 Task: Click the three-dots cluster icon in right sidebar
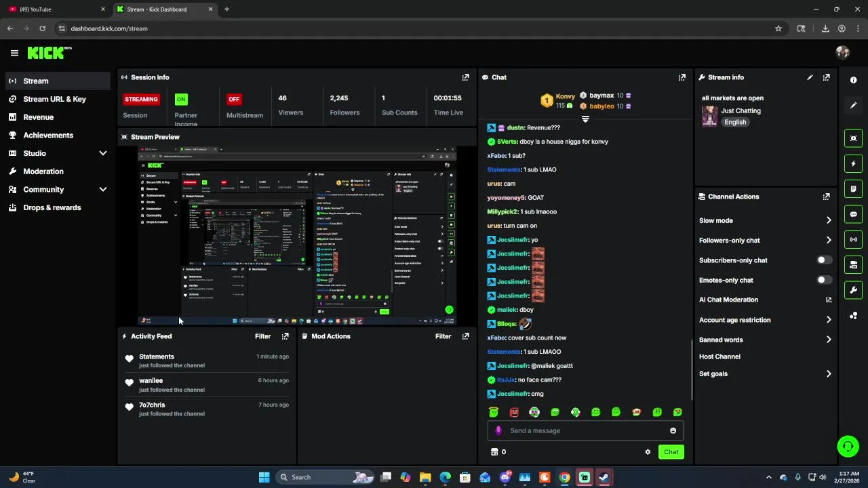pos(853,316)
